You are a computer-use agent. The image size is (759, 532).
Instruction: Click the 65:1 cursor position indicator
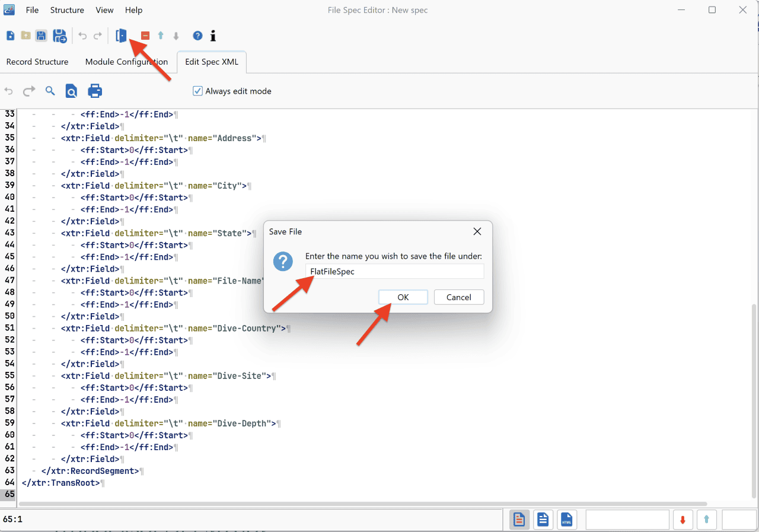pyautogui.click(x=13, y=520)
